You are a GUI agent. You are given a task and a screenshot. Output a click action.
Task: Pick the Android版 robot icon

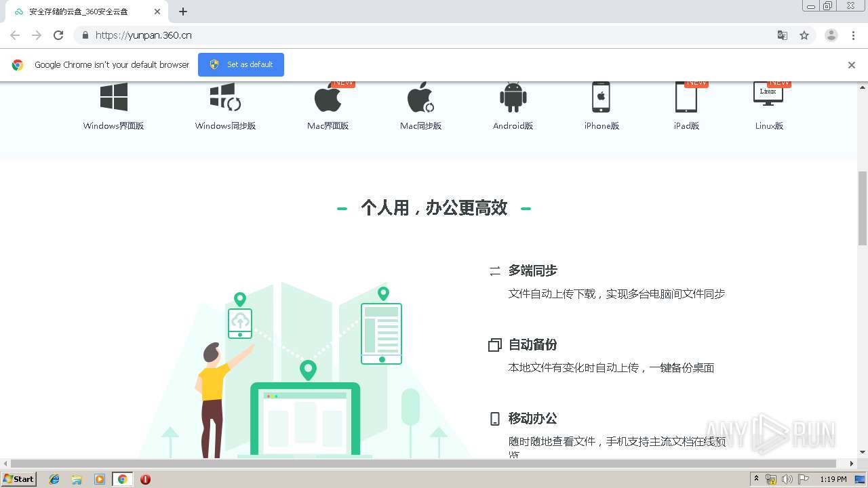[513, 97]
